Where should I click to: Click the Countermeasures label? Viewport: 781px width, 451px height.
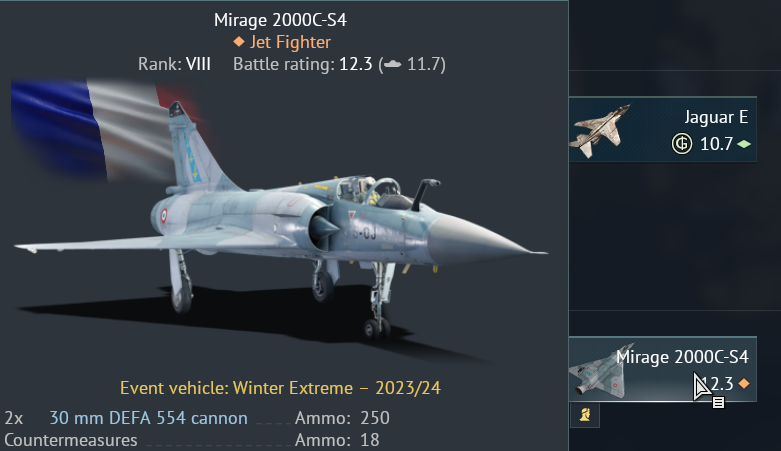coord(71,440)
